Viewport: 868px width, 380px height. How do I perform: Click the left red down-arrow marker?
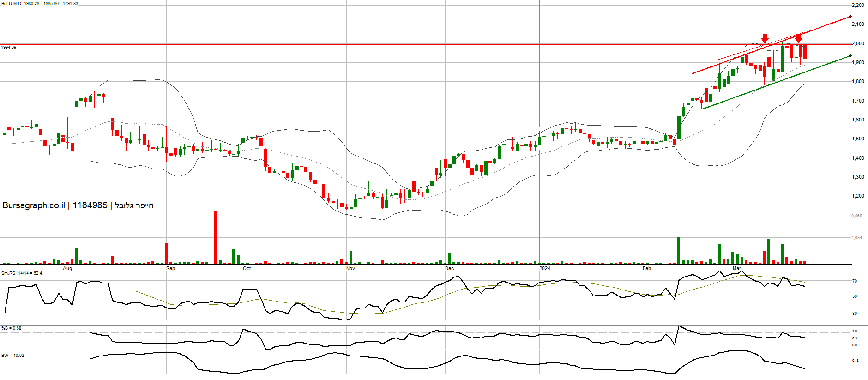[765, 38]
